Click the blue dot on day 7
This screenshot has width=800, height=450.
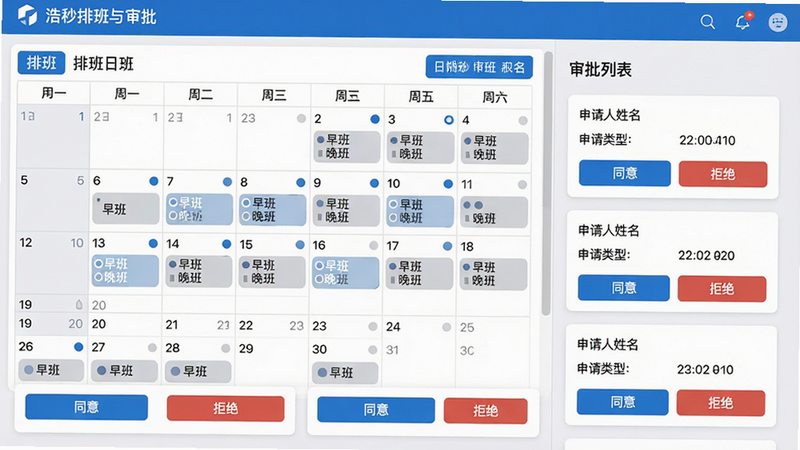(x=228, y=182)
